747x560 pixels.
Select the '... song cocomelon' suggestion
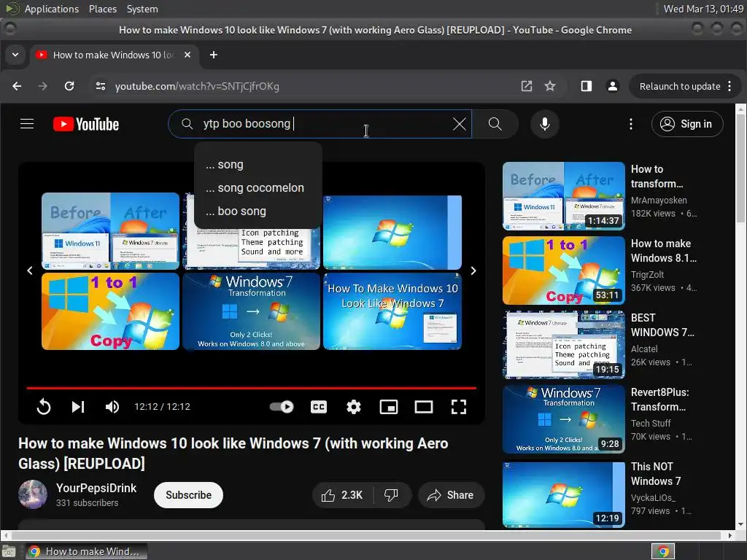point(258,188)
